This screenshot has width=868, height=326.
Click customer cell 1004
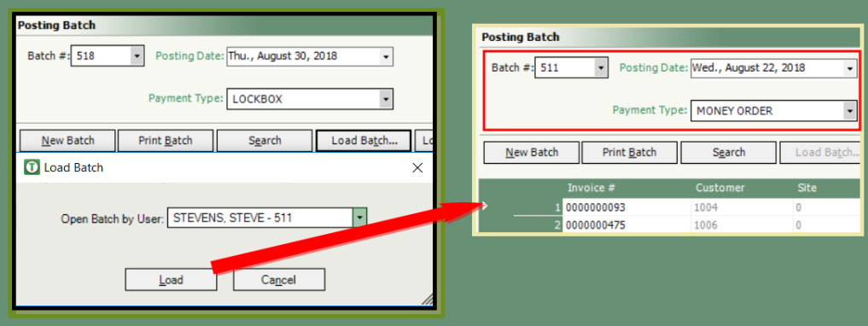[x=742, y=207]
